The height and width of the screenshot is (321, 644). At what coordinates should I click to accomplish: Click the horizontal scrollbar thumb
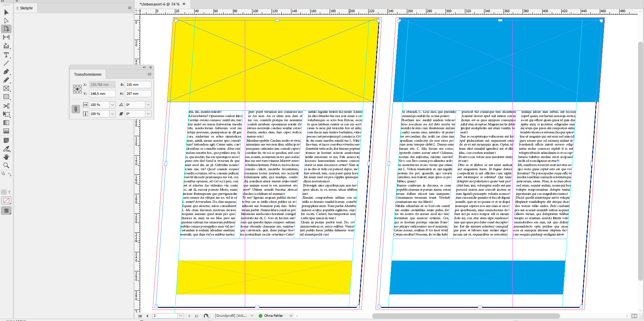(466, 316)
